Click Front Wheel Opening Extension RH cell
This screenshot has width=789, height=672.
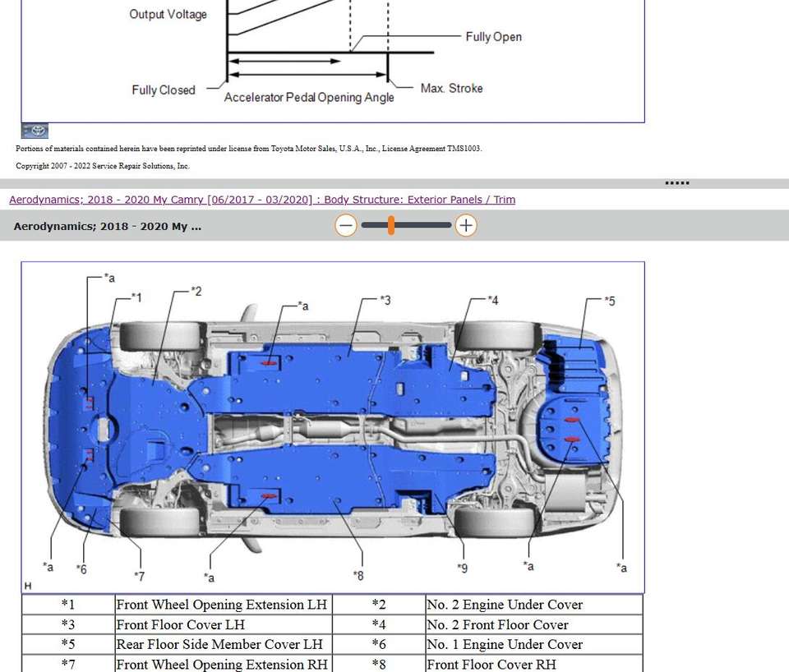pyautogui.click(x=222, y=664)
